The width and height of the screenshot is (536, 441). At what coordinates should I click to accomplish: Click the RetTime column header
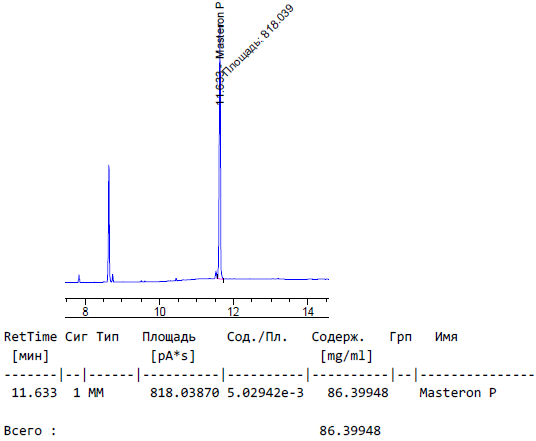click(30, 337)
